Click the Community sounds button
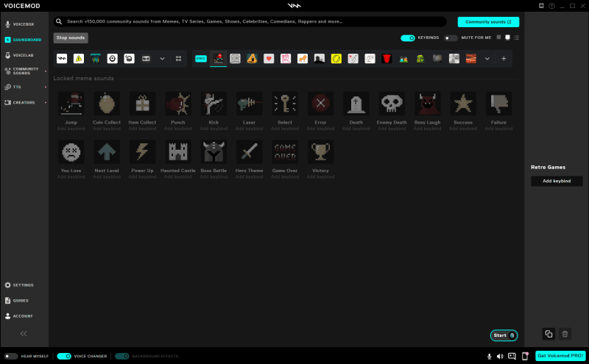The width and height of the screenshot is (589, 364). 488,22
